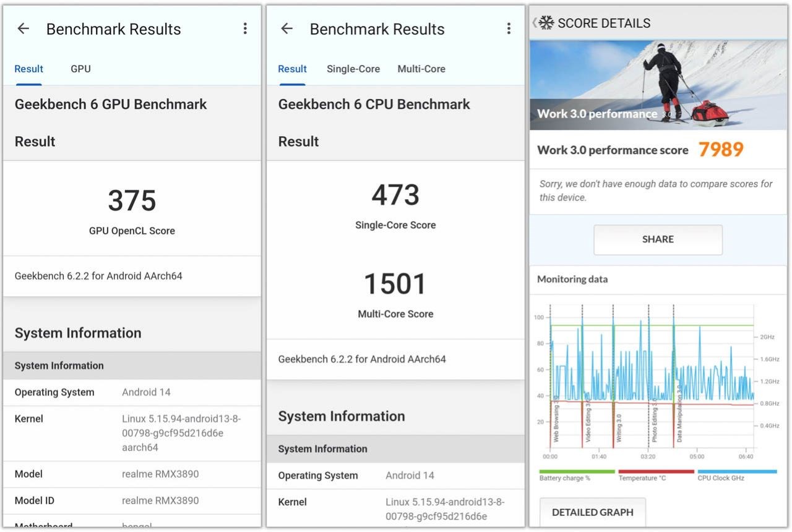The image size is (792, 532).
Task: Tap the 'Geekbench 6 CPU Benchmark' heading
Action: coord(374,104)
